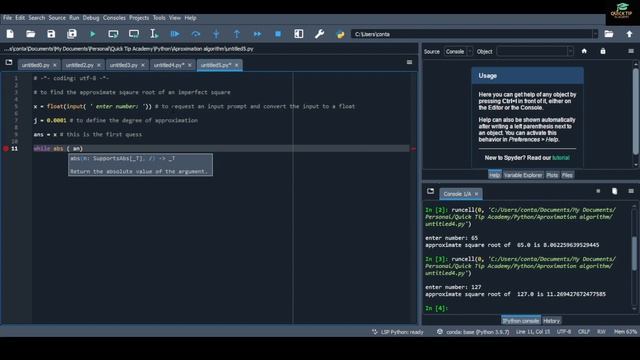640x360 pixels.
Task: Open the Source menu
Action: 57,18
